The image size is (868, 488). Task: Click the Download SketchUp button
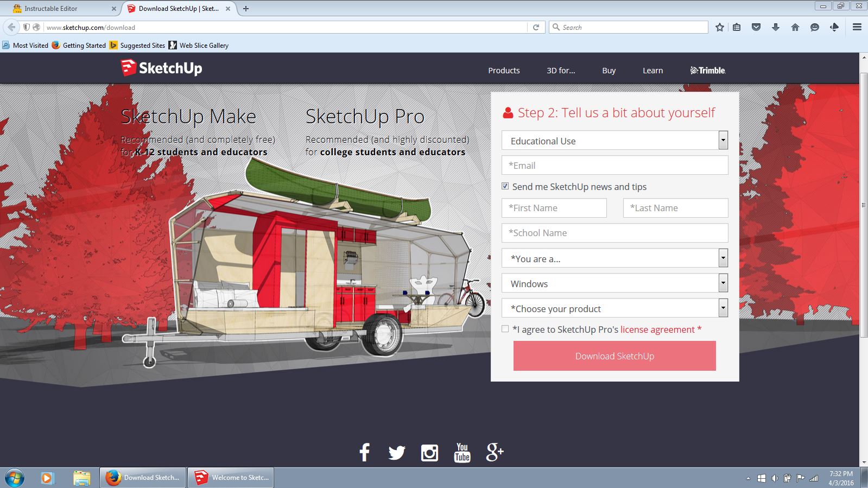click(x=614, y=356)
